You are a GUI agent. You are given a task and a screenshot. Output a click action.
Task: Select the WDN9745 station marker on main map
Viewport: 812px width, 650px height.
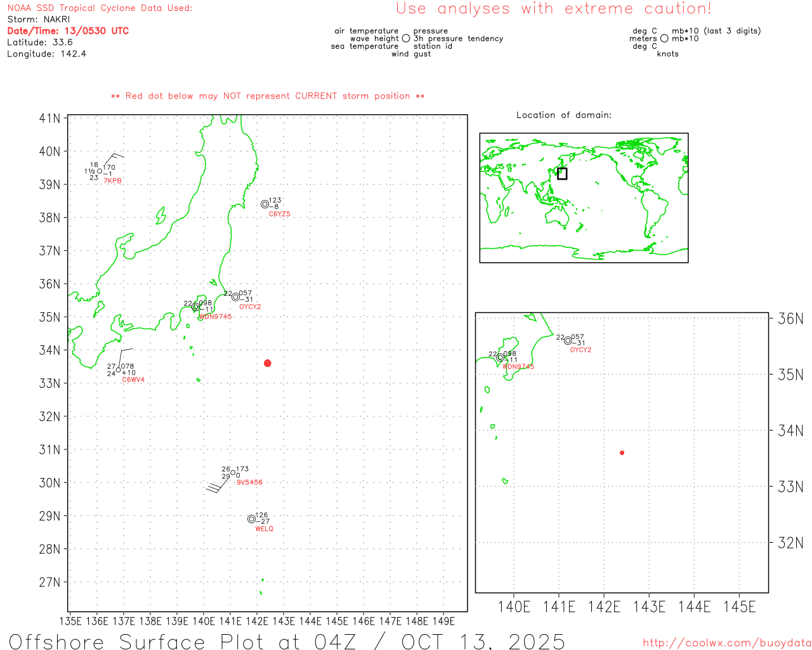[196, 307]
